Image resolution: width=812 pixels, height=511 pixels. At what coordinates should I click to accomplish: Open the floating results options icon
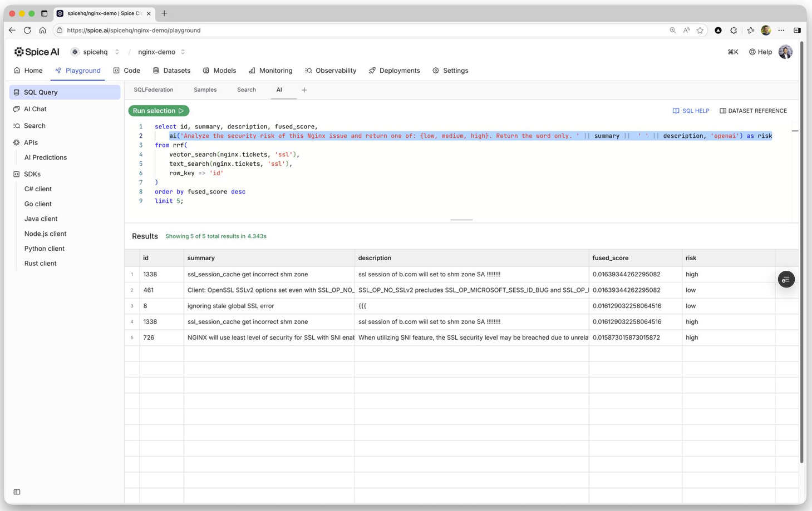[786, 280]
